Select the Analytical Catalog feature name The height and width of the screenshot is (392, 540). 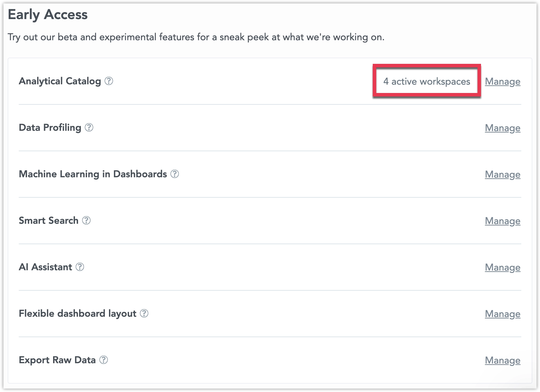pos(60,81)
